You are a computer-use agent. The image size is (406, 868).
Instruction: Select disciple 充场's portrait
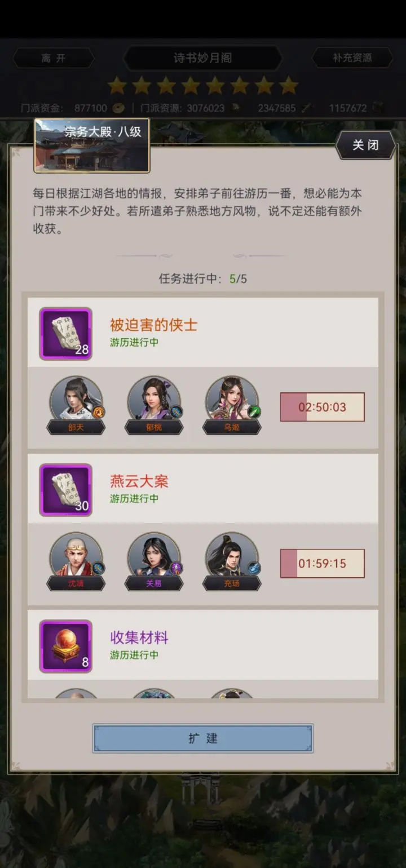coord(232,556)
